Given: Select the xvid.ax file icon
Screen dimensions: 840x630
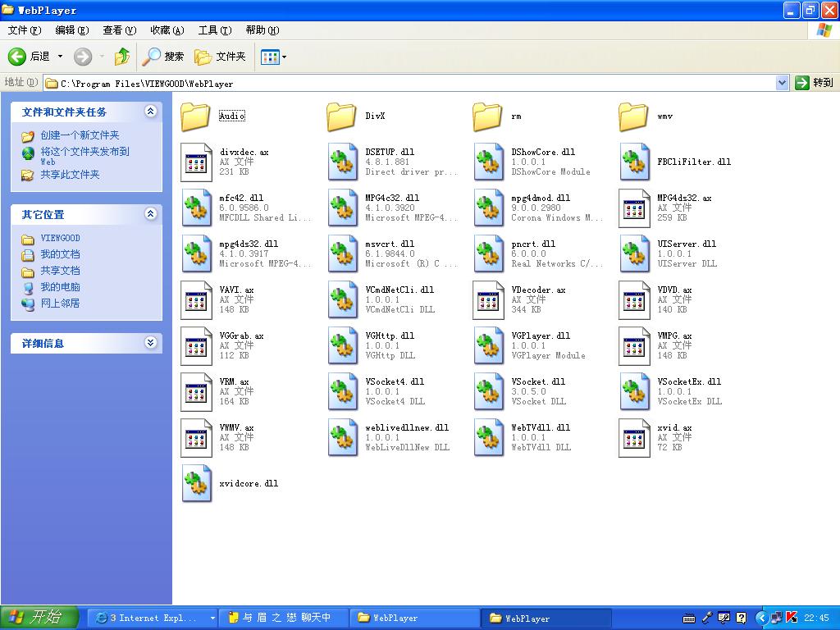Looking at the screenshot, I should click(x=635, y=438).
